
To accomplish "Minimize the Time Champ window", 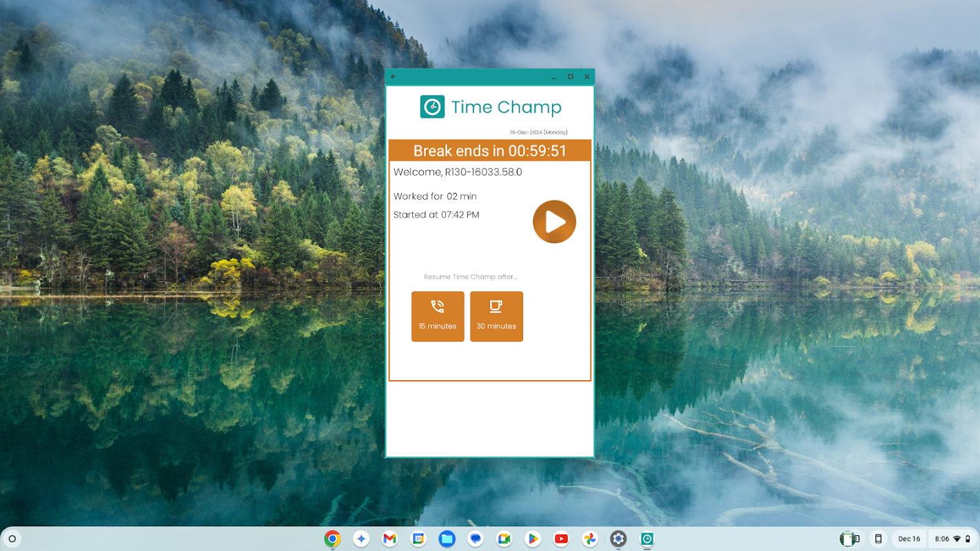I will pyautogui.click(x=554, y=76).
